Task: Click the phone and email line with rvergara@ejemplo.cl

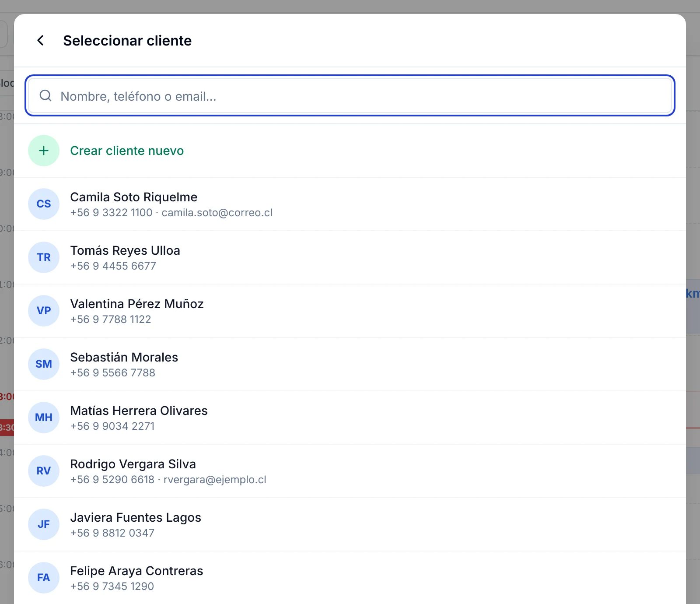Action: click(x=168, y=480)
